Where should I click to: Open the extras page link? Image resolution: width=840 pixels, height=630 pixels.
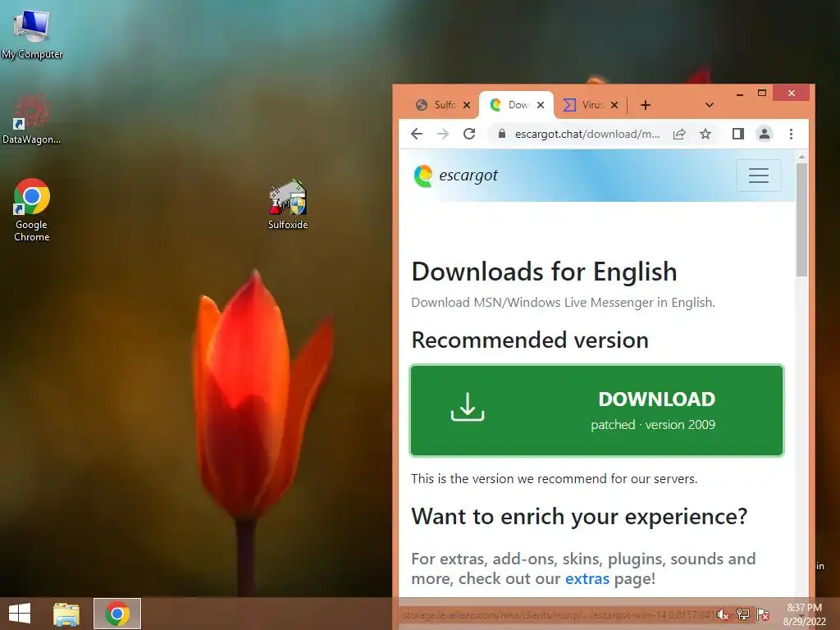point(587,578)
